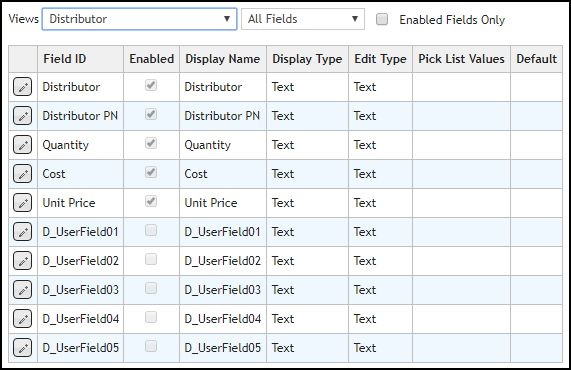Enable the D_UserField03 checkbox
This screenshot has height=370, width=571.
pyautogui.click(x=151, y=288)
